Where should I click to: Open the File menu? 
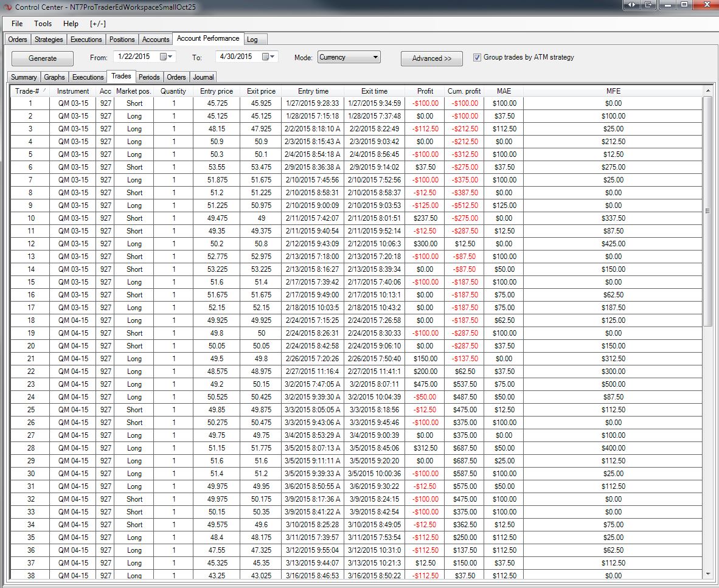17,23
